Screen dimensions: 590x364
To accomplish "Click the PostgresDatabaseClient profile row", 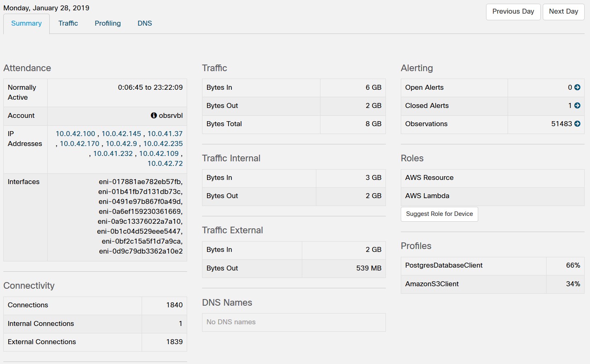I will [444, 265].
